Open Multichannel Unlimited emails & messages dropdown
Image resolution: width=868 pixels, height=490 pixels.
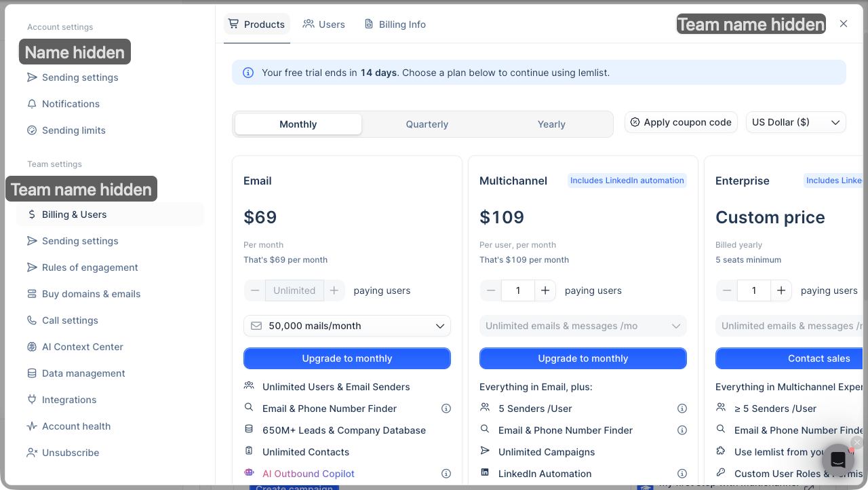[583, 326]
